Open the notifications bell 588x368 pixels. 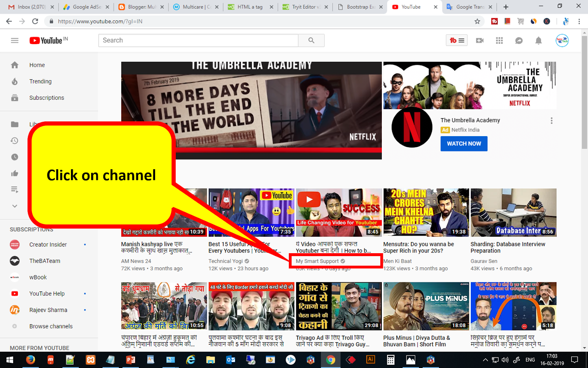[x=538, y=40]
